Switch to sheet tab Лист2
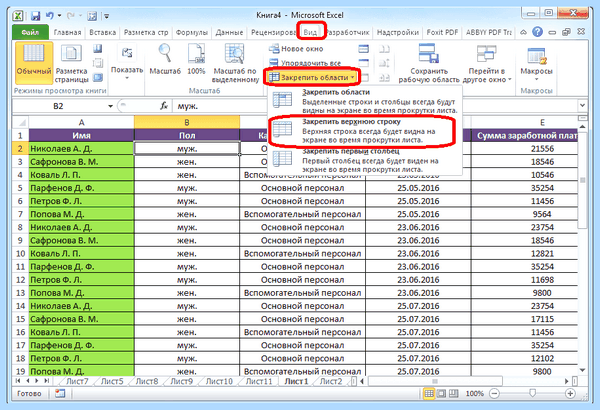This screenshot has height=410, width=600. [331, 381]
